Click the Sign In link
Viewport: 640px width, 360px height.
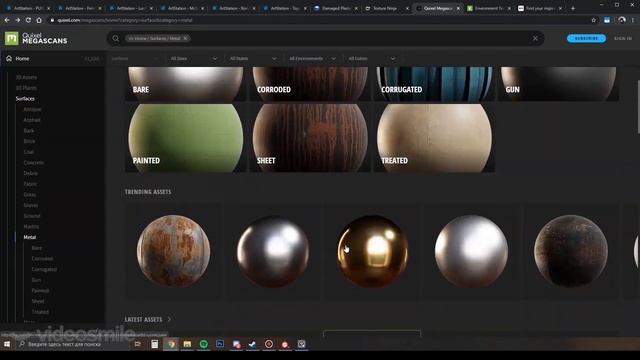tap(623, 38)
